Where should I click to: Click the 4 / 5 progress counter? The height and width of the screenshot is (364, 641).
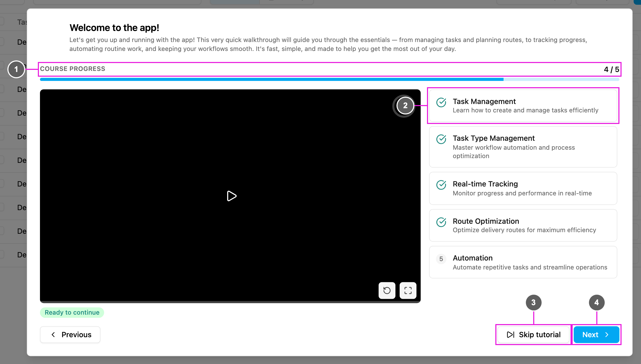click(x=612, y=69)
